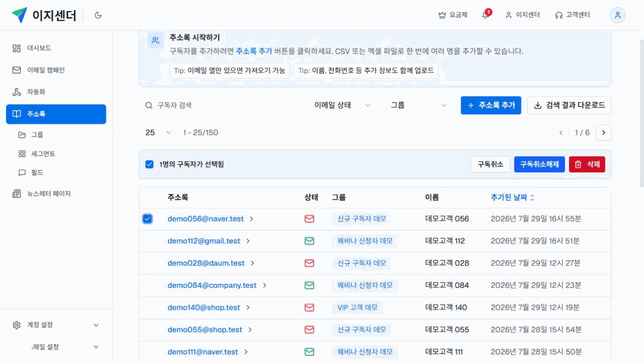Viewport: 644px width, 363px height.
Task: Open 자동화 menu item
Action: [56, 92]
